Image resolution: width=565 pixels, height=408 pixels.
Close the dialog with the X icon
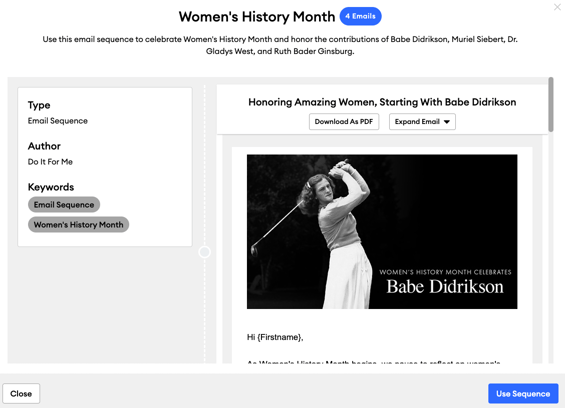[557, 7]
